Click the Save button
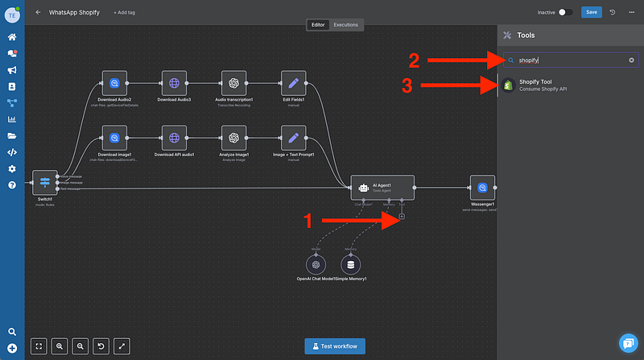This screenshot has height=360, width=644. pyautogui.click(x=592, y=12)
